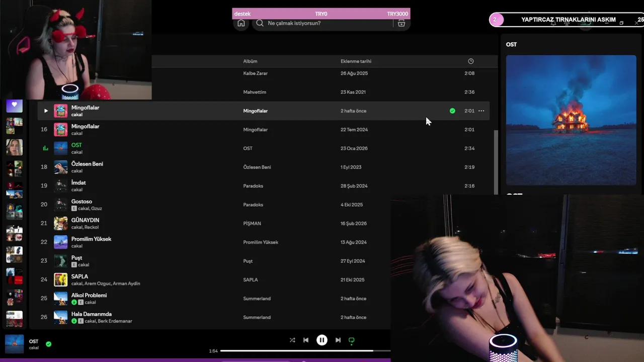Go to Spotify Home via house icon
Viewport: 644px width, 362px height.
point(241,23)
